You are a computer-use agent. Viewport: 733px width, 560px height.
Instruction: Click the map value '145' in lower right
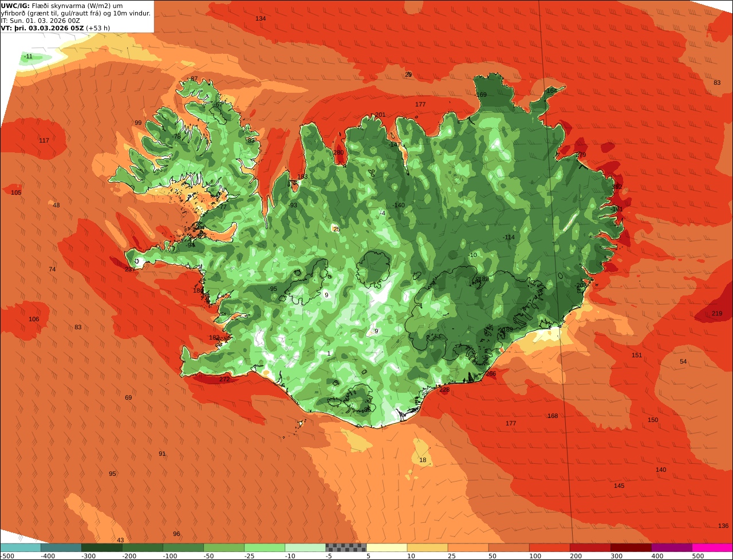click(619, 486)
